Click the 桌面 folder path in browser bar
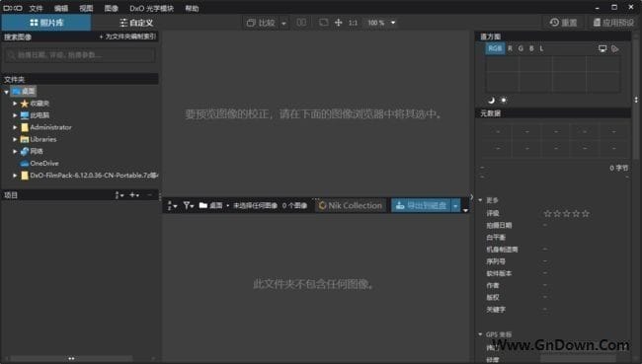The image size is (642, 364). coord(210,205)
